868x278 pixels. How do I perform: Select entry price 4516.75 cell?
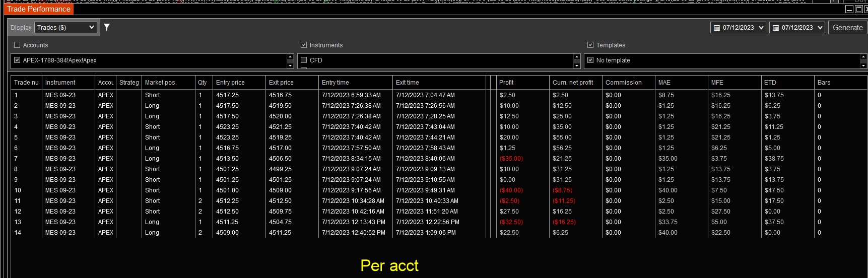[239, 148]
